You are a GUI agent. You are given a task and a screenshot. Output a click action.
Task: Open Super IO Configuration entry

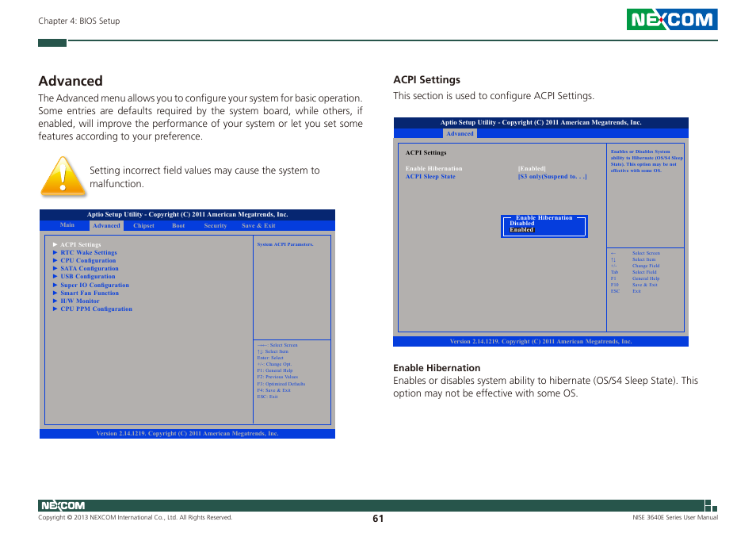point(94,285)
